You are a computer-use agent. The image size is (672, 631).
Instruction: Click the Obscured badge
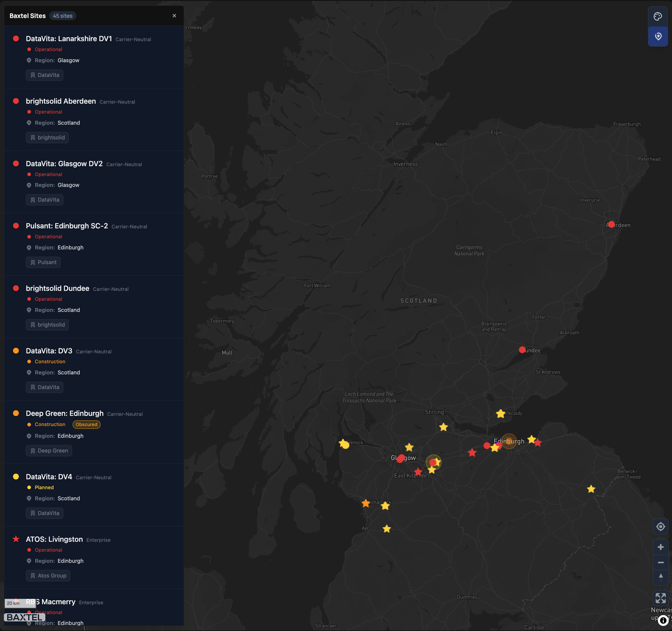click(86, 424)
